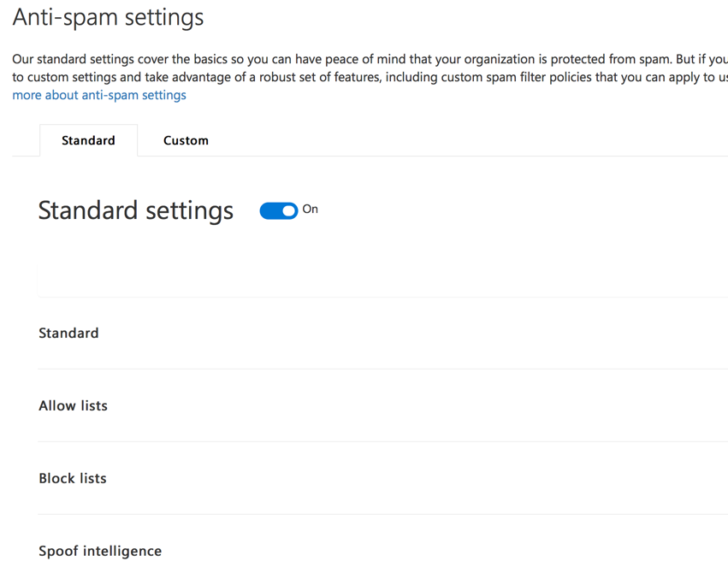Expand the Standard section
The width and height of the screenshot is (728, 573).
[x=68, y=333]
